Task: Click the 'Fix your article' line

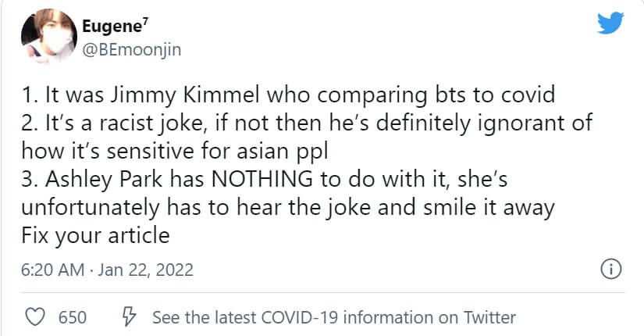Action: point(96,234)
